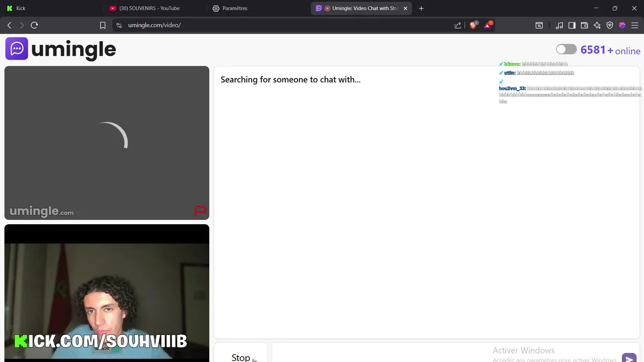Close the Umingle tab
644x362 pixels.
406,8
